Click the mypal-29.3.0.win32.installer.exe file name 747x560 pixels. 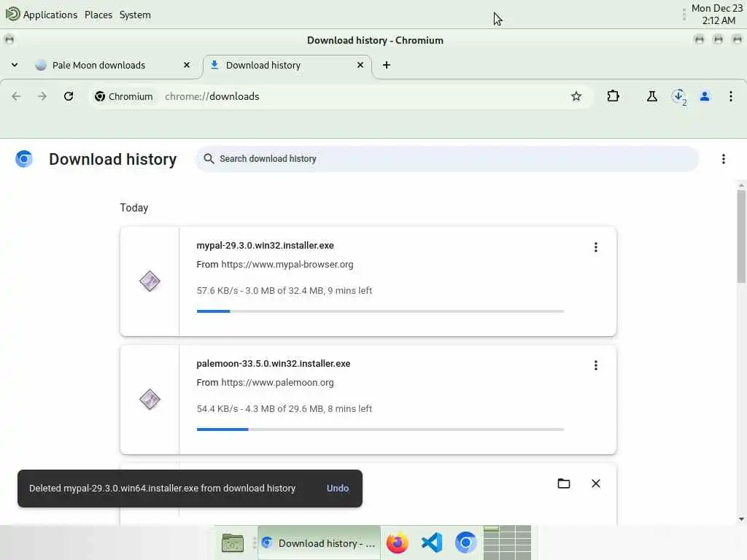(x=265, y=246)
